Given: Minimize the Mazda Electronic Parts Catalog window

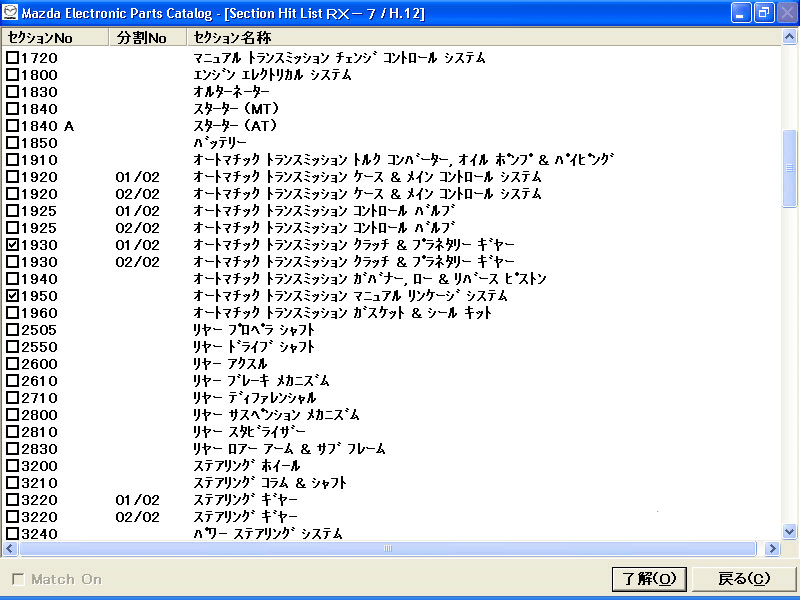Looking at the screenshot, I should click(x=740, y=13).
